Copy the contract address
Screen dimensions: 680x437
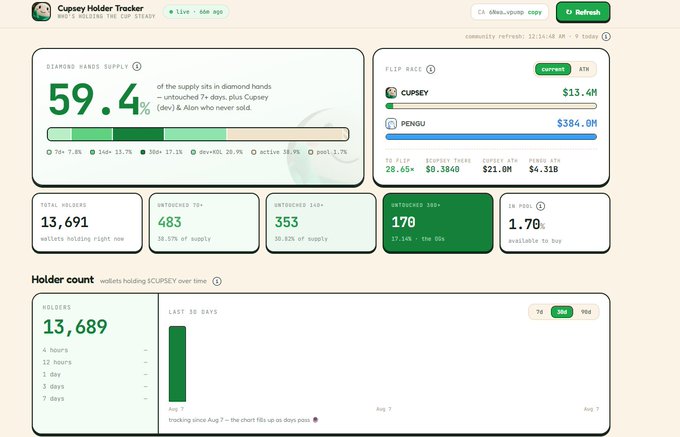[534, 12]
